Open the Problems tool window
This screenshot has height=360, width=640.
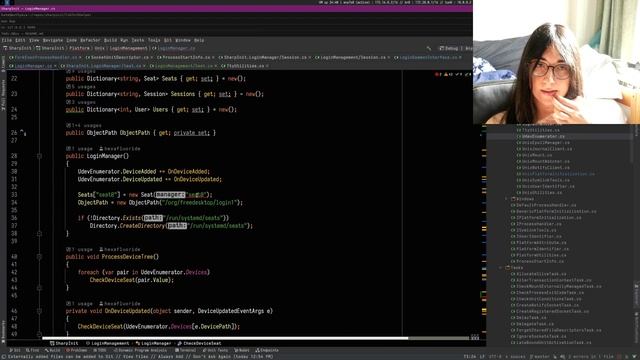point(76,350)
